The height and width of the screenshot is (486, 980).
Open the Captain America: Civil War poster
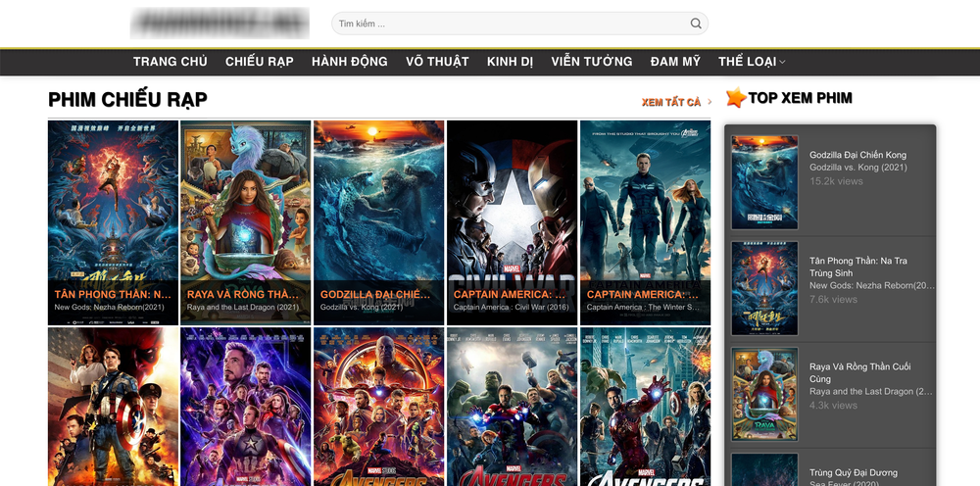point(512,222)
